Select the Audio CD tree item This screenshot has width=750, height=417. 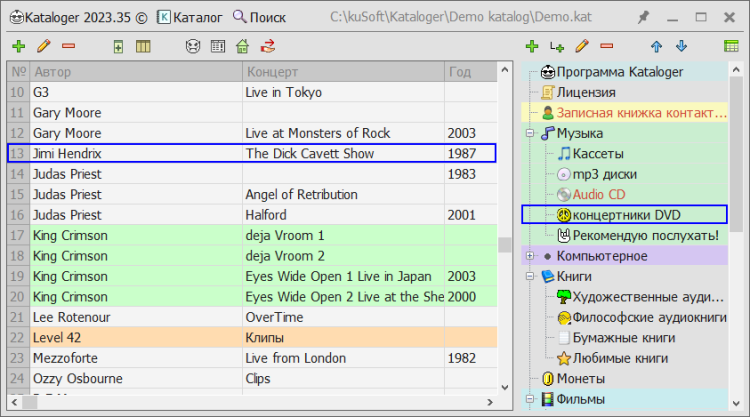pyautogui.click(x=599, y=195)
